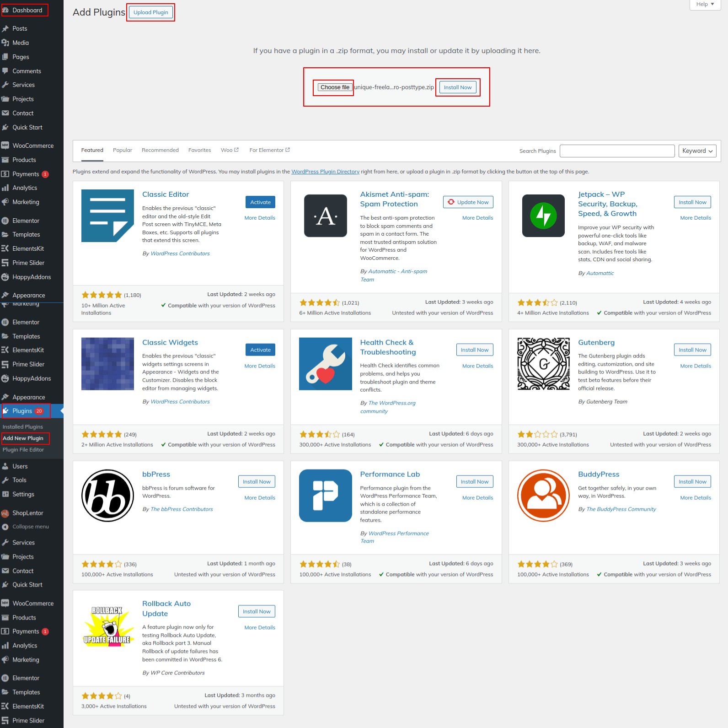Image resolution: width=728 pixels, height=728 pixels.
Task: Update the Akismet plugin now
Action: pos(468,202)
